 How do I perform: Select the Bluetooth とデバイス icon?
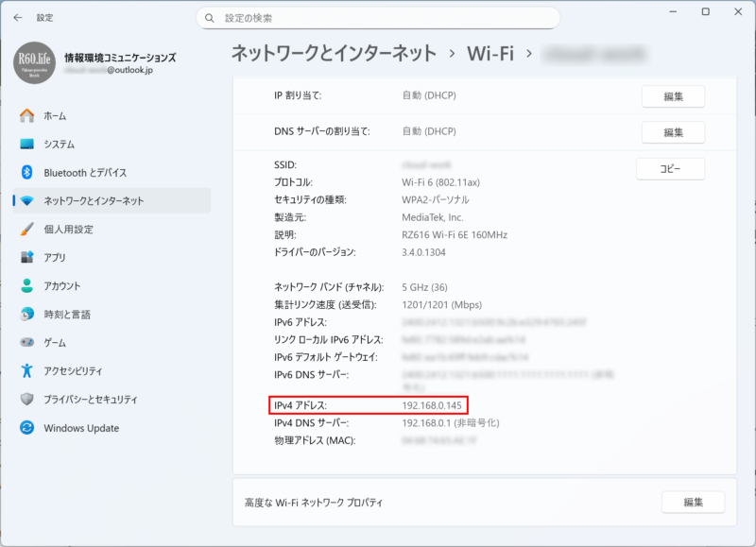pyautogui.click(x=26, y=172)
